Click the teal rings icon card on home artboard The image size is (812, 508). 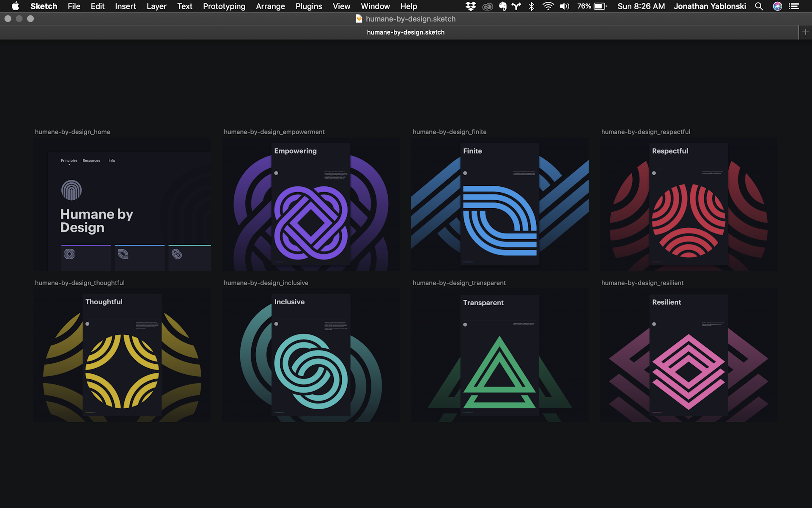pos(189,257)
